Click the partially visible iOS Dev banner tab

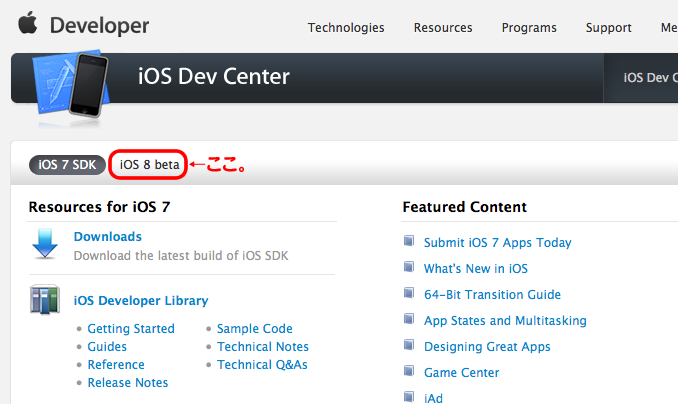[x=641, y=78]
